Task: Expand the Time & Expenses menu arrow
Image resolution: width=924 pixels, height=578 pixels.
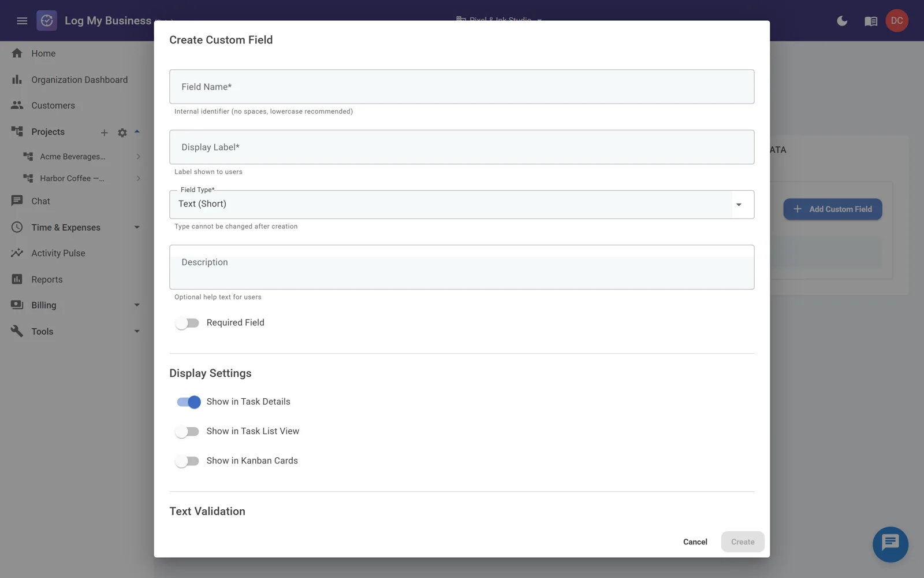Action: tap(137, 227)
